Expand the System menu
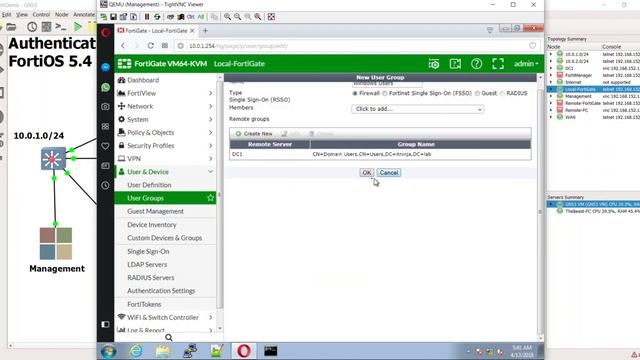 click(x=165, y=119)
